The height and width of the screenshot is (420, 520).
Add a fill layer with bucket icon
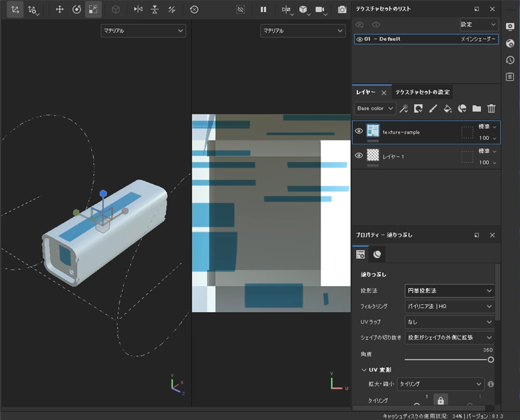click(447, 109)
